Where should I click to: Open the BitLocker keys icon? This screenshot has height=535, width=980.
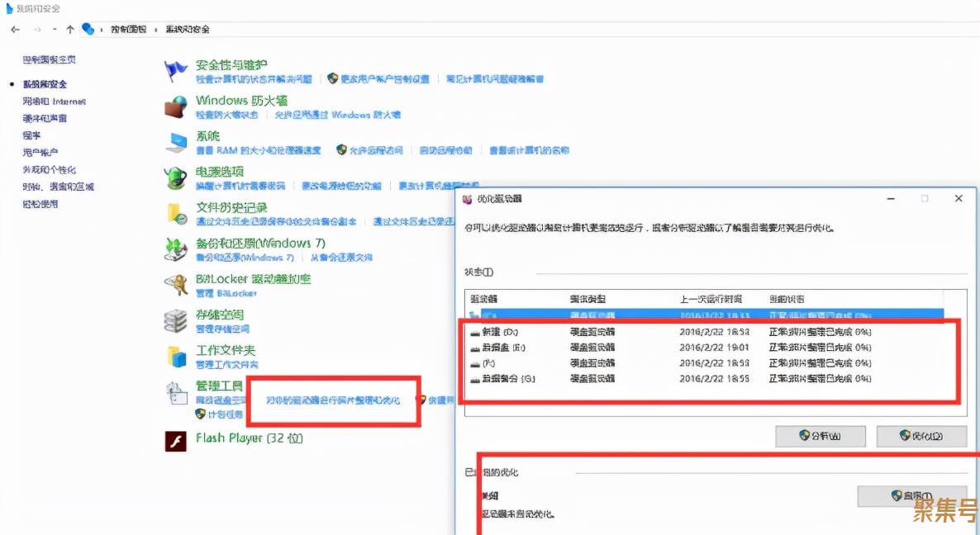point(176,286)
